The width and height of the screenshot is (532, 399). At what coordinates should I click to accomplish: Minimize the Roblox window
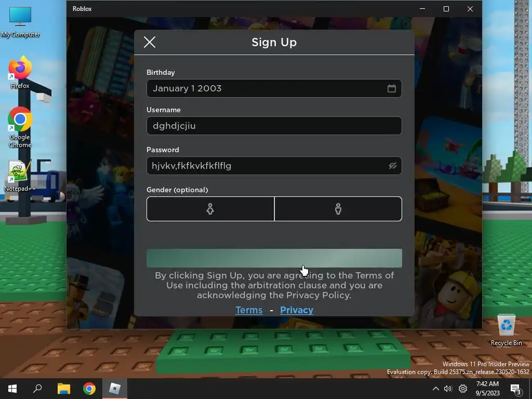point(422,9)
